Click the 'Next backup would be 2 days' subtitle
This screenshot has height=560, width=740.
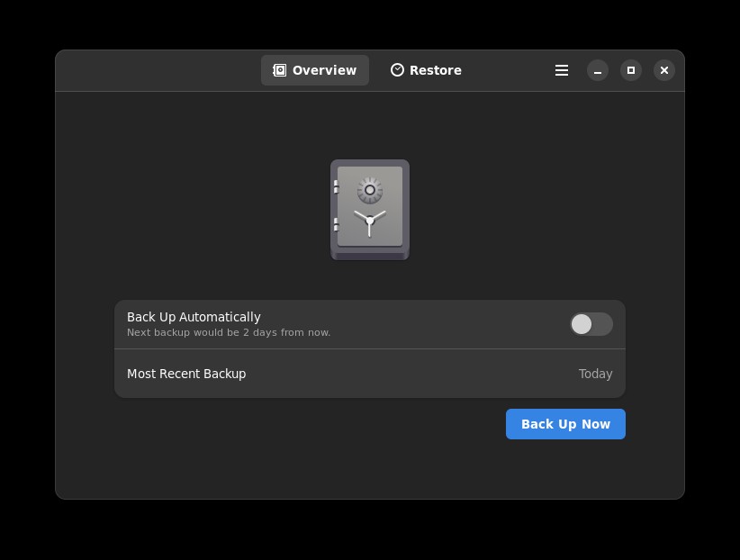pos(229,332)
